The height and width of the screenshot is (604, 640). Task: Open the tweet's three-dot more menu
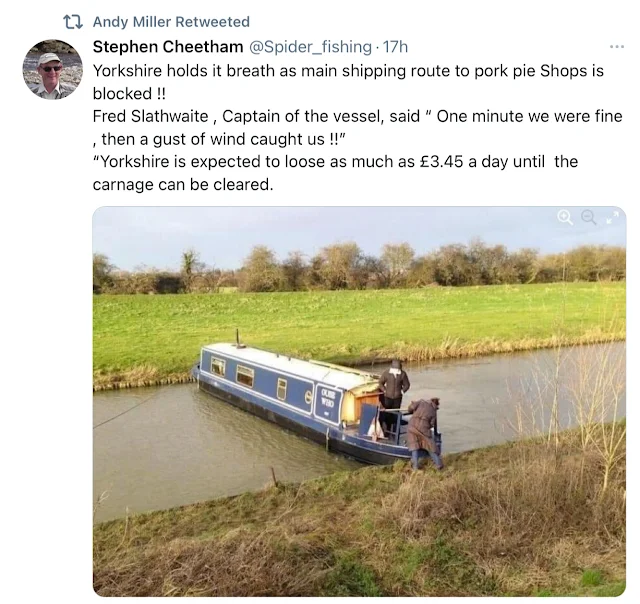[x=616, y=46]
